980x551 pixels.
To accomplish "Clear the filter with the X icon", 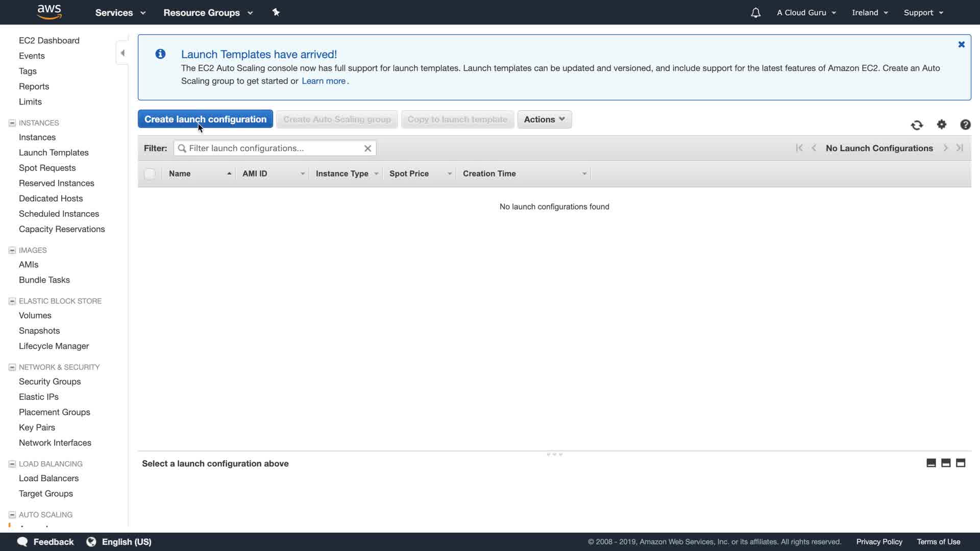I will click(x=367, y=148).
